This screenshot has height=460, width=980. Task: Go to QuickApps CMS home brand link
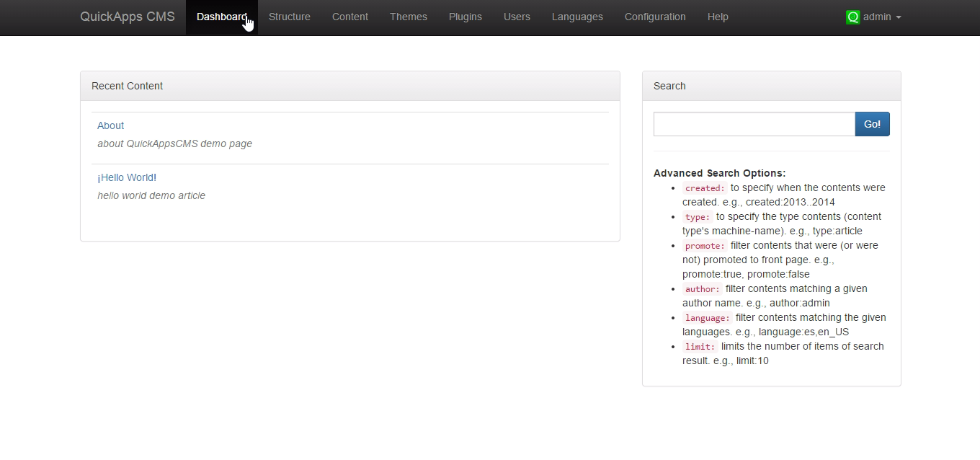click(128, 17)
